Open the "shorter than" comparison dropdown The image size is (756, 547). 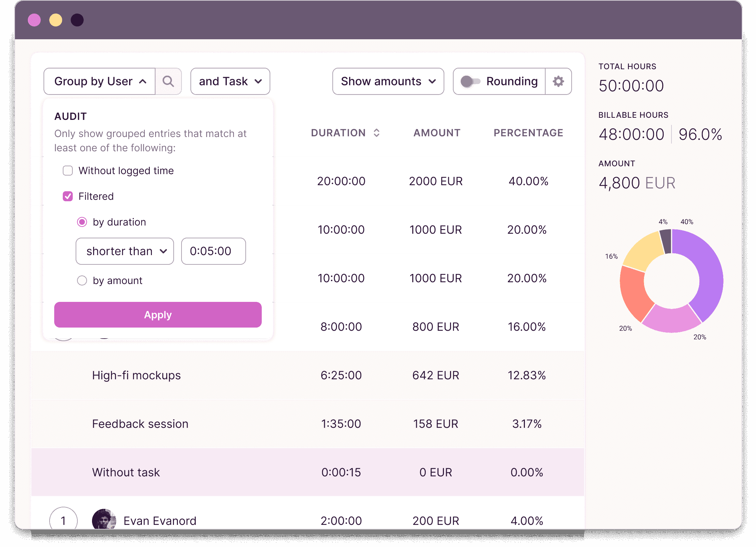(x=124, y=251)
